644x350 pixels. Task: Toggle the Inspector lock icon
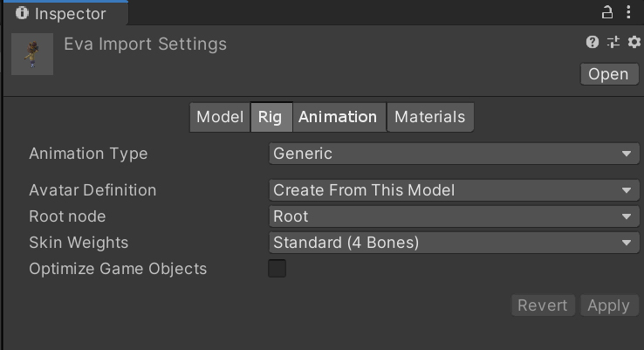pos(607,13)
